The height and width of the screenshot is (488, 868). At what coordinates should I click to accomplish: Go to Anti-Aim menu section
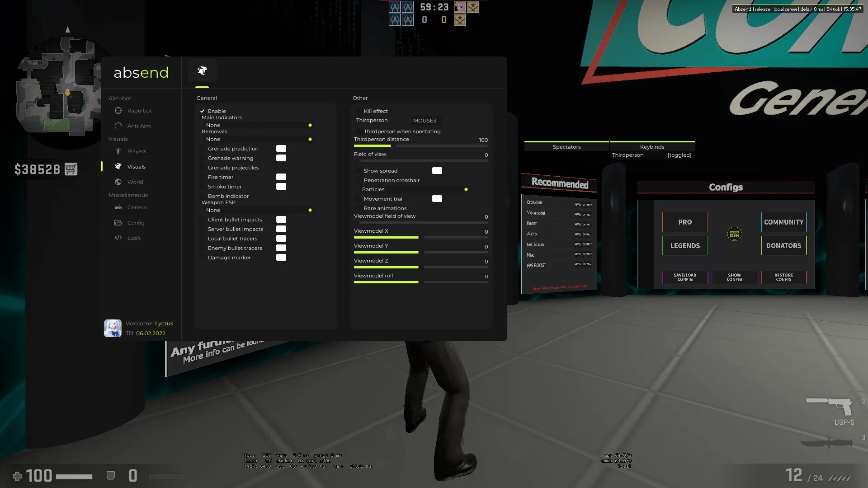pos(139,126)
